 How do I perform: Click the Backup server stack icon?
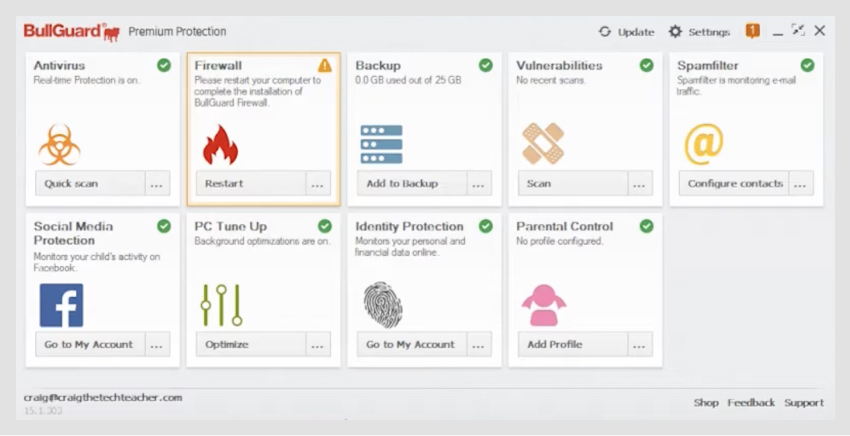(381, 144)
